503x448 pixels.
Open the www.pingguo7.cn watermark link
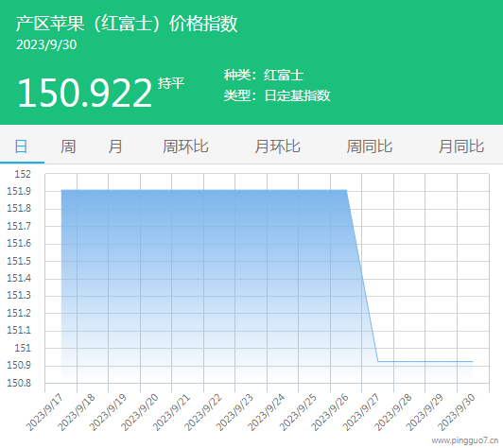coord(464,440)
